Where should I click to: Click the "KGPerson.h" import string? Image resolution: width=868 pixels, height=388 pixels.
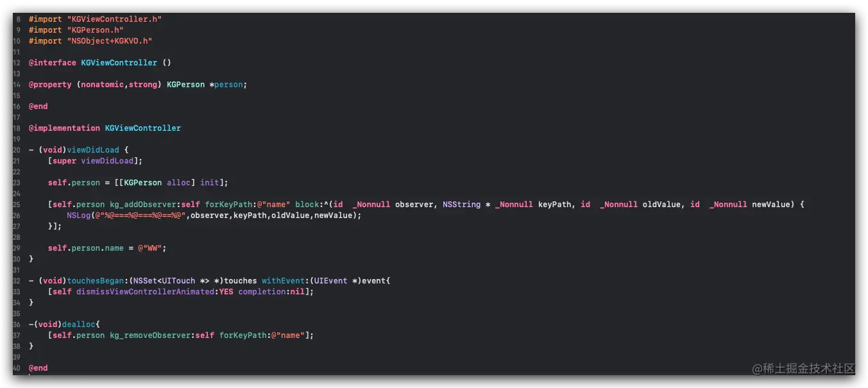(95, 30)
